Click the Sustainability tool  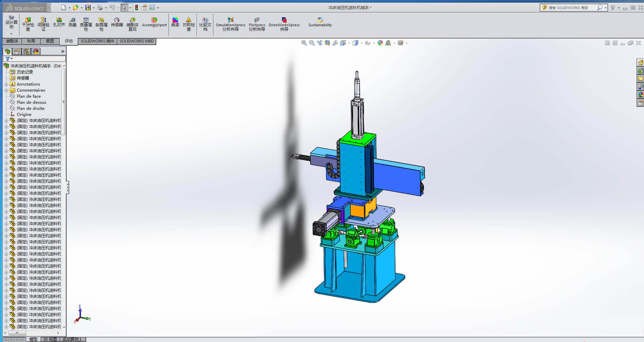[320, 22]
